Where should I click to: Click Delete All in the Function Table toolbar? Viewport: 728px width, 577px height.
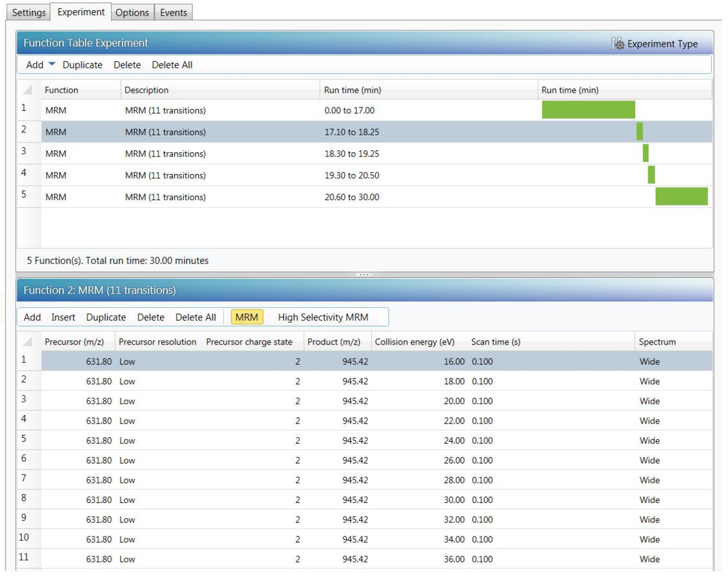point(172,65)
